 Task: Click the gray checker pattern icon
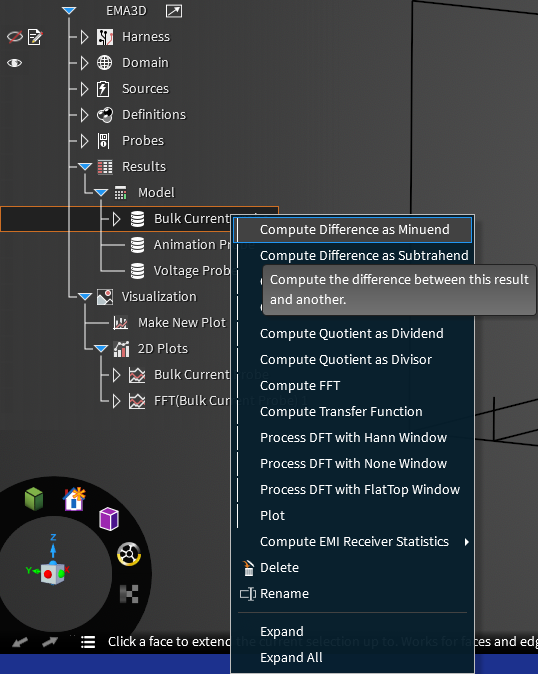[x=129, y=594]
